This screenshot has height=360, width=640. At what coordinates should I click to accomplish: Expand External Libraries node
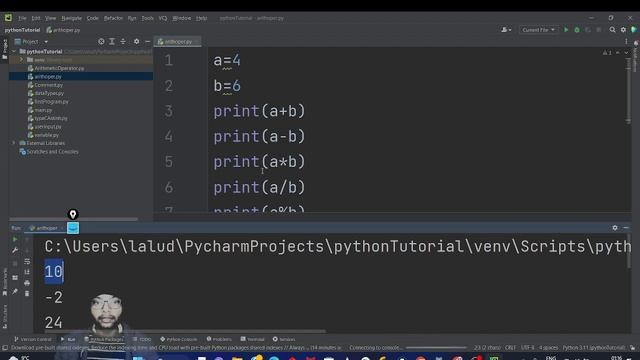pos(14,143)
